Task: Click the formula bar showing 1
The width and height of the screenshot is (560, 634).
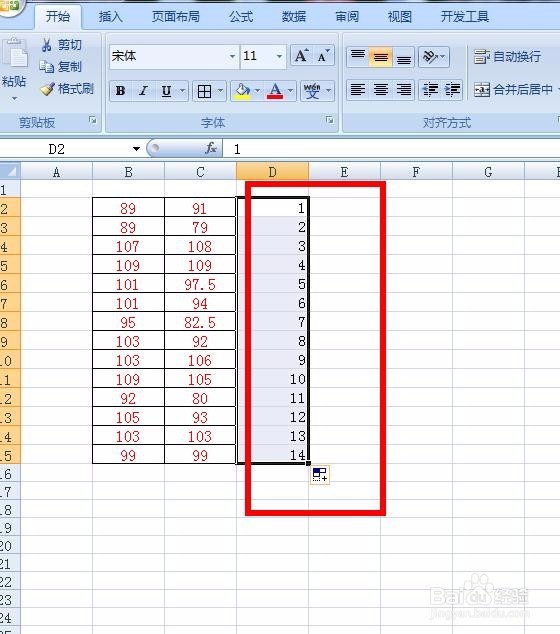Action: tap(391, 149)
